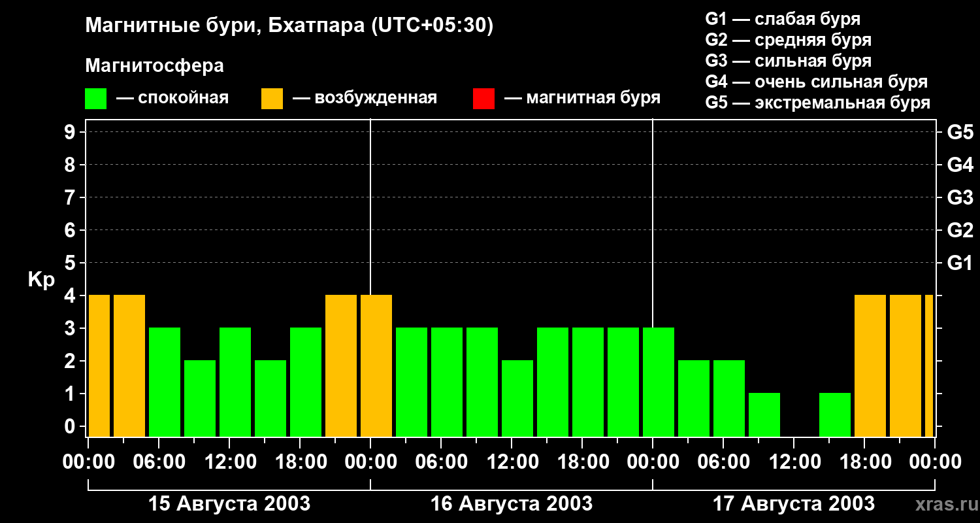
Task: Select the first orange bar on 15 August
Action: [x=99, y=366]
